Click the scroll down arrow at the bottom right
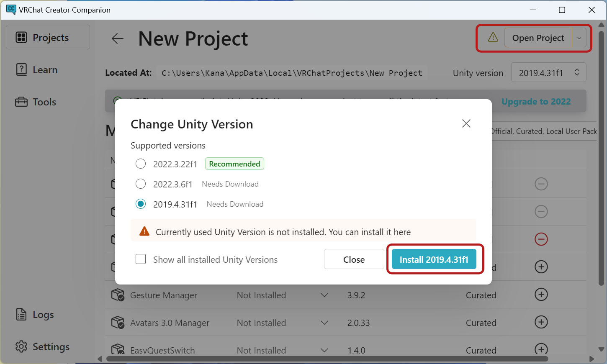 click(x=601, y=349)
